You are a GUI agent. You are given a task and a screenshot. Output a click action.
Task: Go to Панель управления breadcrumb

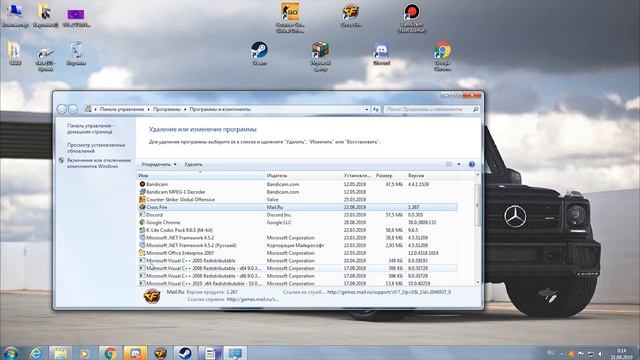click(122, 109)
